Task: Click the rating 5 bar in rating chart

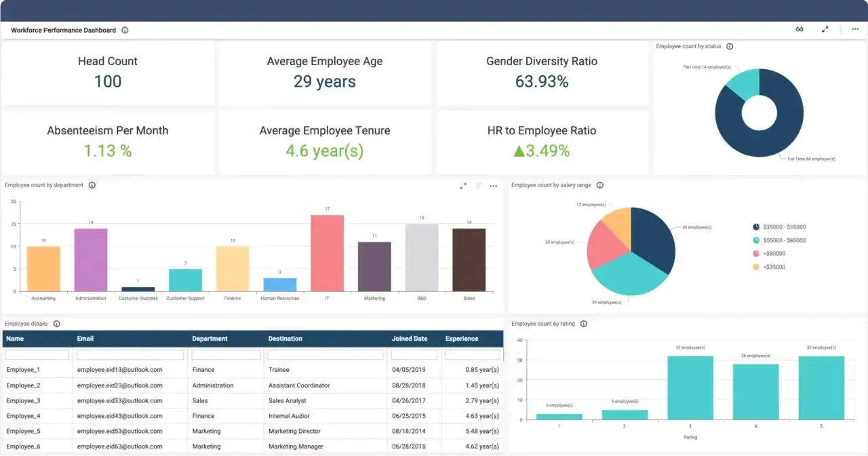Action: coord(822,387)
